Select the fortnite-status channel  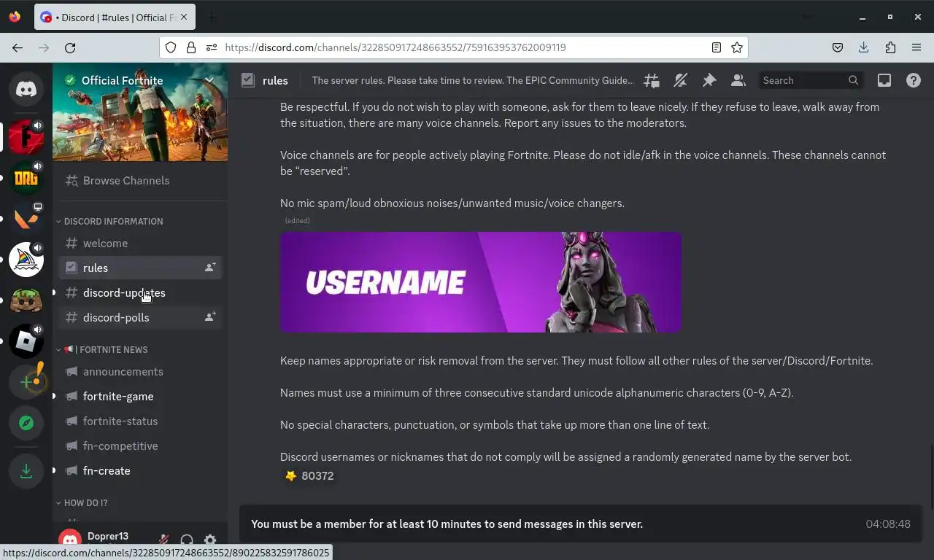(x=140, y=421)
